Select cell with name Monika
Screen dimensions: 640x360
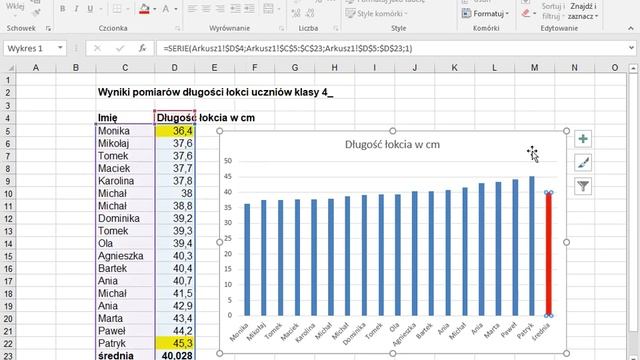pos(125,131)
